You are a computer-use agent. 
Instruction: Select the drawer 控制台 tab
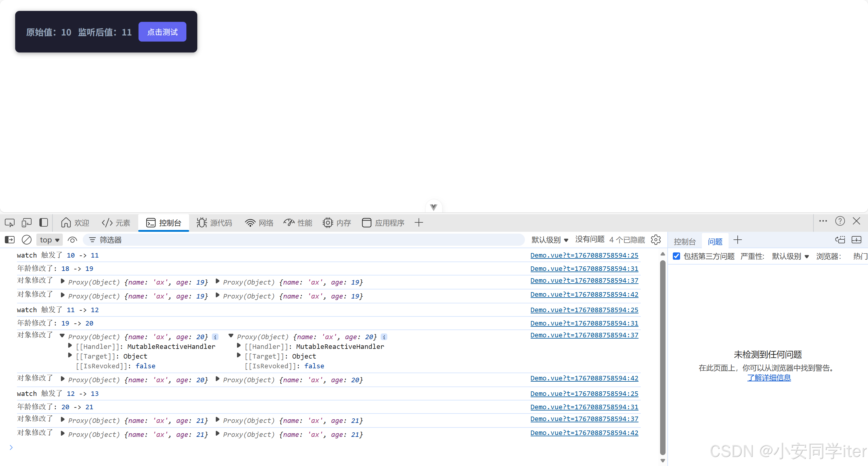pyautogui.click(x=684, y=241)
